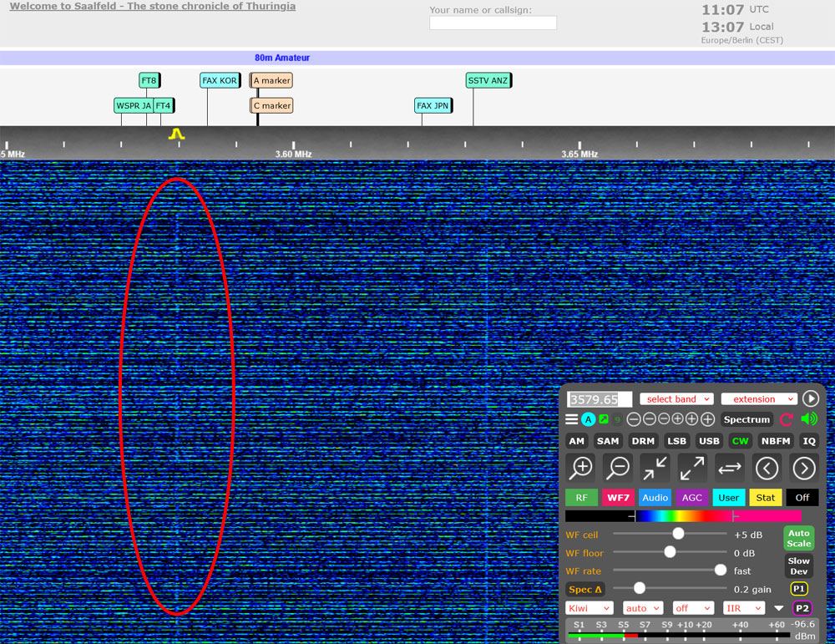
Task: Open the hamburger menu in control panel
Action: (x=571, y=419)
